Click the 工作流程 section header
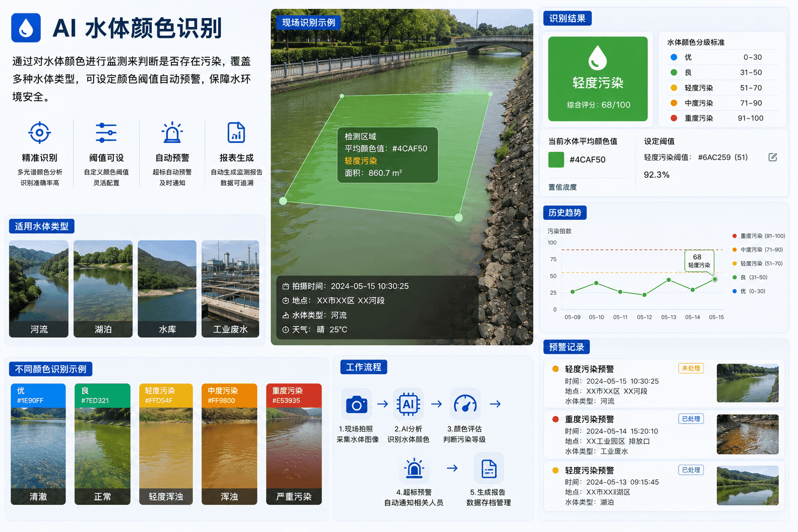The height and width of the screenshot is (532, 798). (364, 367)
